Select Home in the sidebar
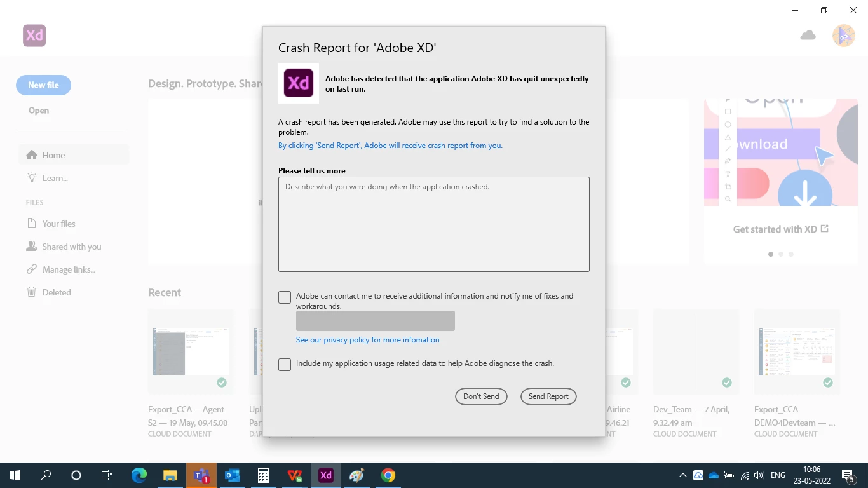The image size is (868, 488). 74,155
